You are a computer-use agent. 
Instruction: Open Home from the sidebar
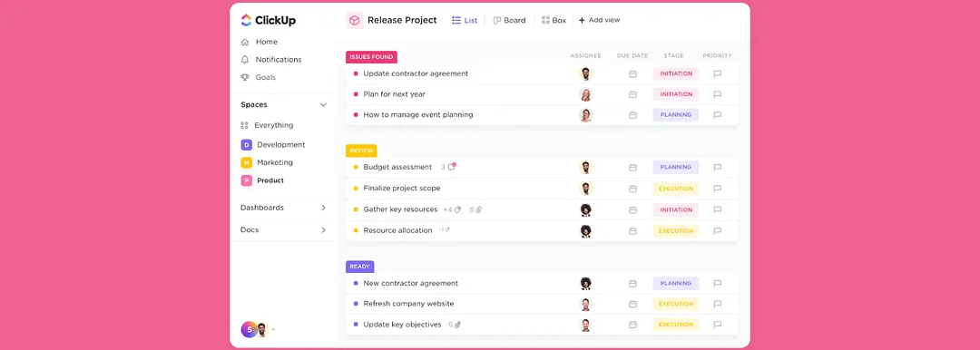260,42
